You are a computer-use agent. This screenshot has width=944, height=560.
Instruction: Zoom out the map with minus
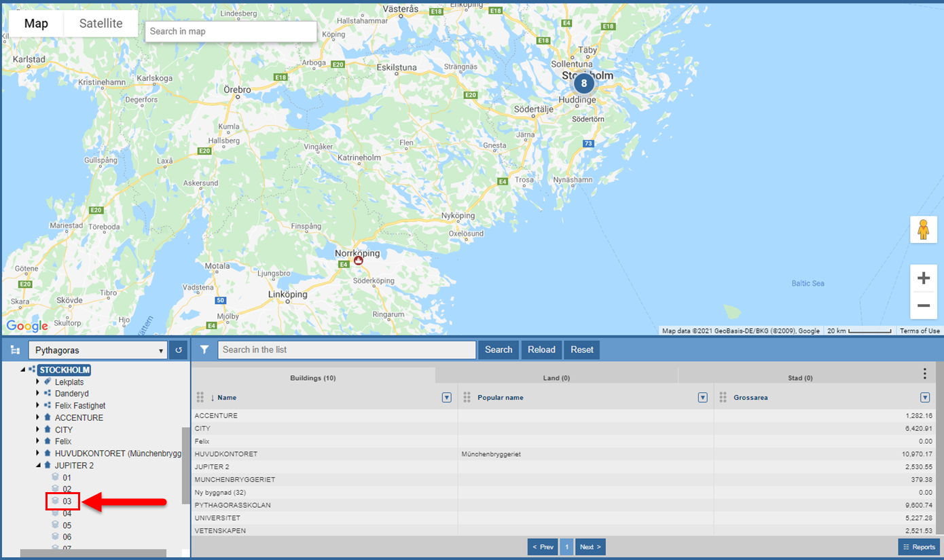tap(923, 305)
